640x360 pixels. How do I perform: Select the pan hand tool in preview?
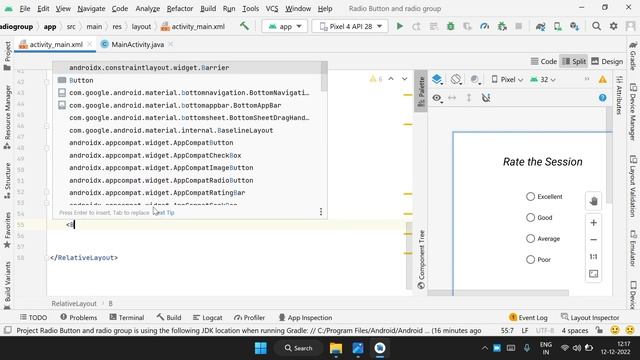tap(593, 201)
